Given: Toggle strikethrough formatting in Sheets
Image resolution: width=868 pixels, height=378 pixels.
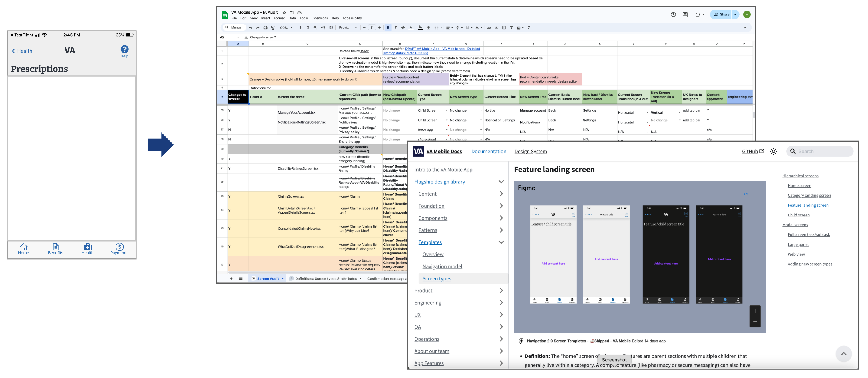Looking at the screenshot, I should tap(403, 28).
